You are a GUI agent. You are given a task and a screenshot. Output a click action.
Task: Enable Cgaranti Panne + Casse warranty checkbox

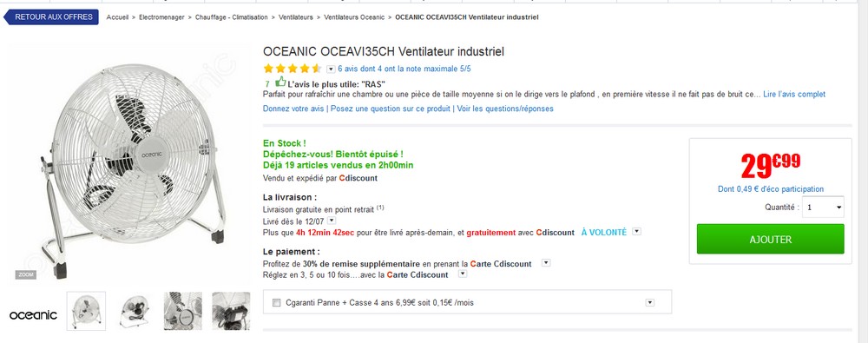(x=277, y=302)
